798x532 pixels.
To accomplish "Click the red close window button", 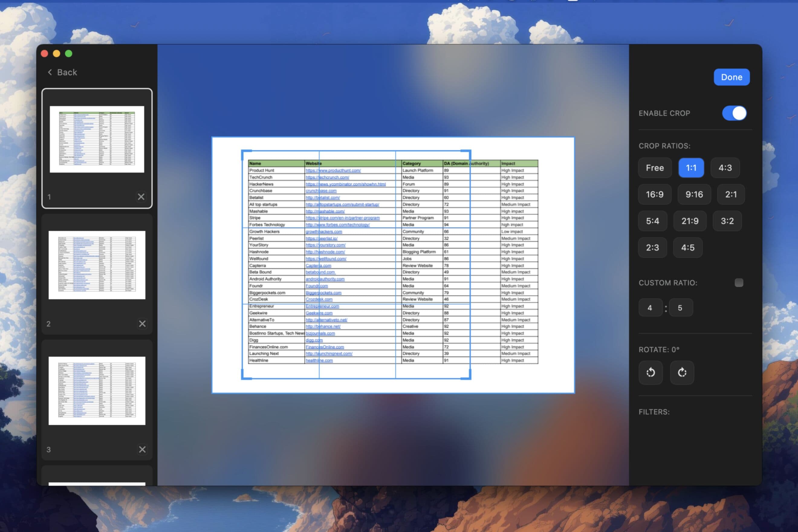I will [44, 54].
